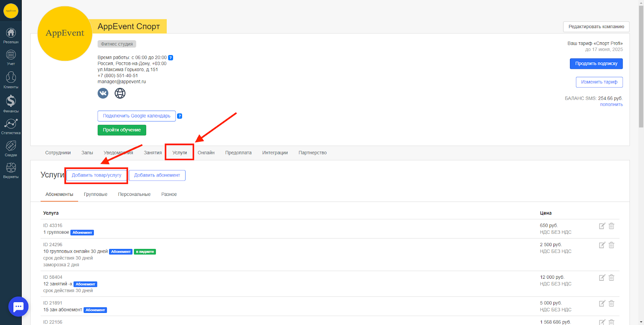
Task: Open Финансы dollar icon
Action: (x=11, y=103)
